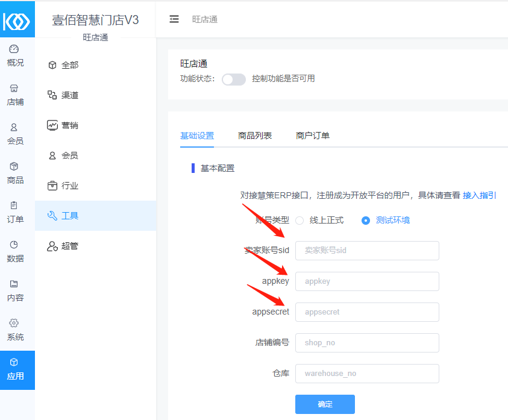
Task: Click the 旺店通 breadcrumb text
Action: pos(205,19)
